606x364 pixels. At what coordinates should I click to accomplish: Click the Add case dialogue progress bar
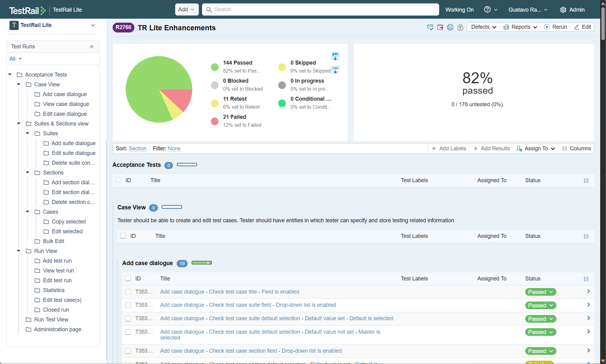tap(201, 263)
